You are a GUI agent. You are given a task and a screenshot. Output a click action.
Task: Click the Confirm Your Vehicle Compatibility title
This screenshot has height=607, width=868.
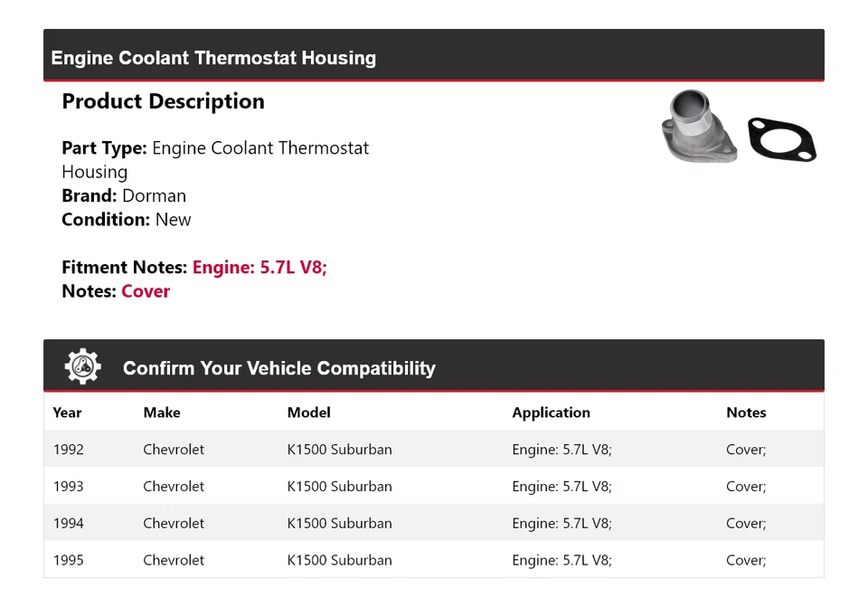pos(278,368)
